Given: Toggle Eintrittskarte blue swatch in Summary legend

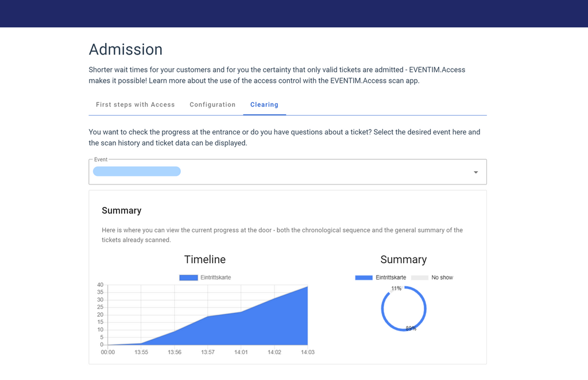Looking at the screenshot, I should point(363,278).
